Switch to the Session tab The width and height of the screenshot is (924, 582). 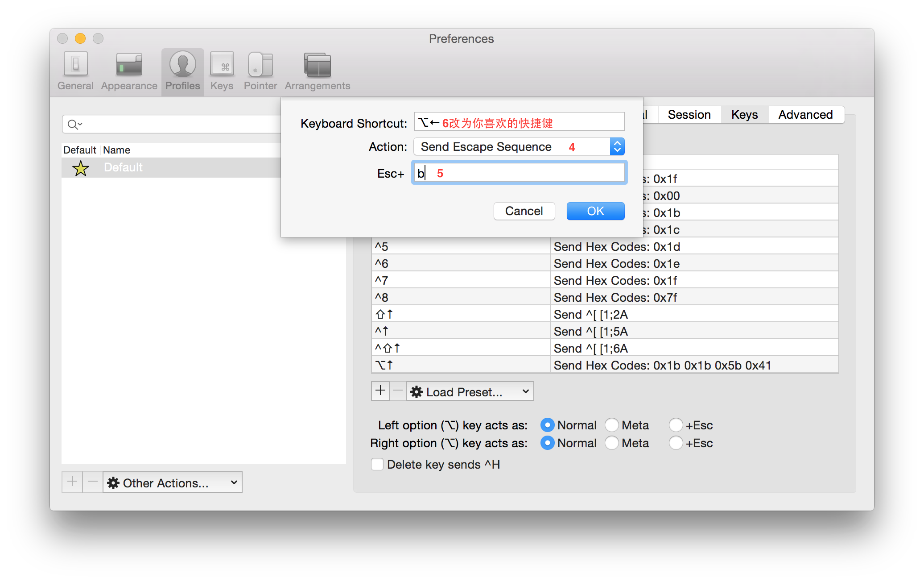point(689,115)
